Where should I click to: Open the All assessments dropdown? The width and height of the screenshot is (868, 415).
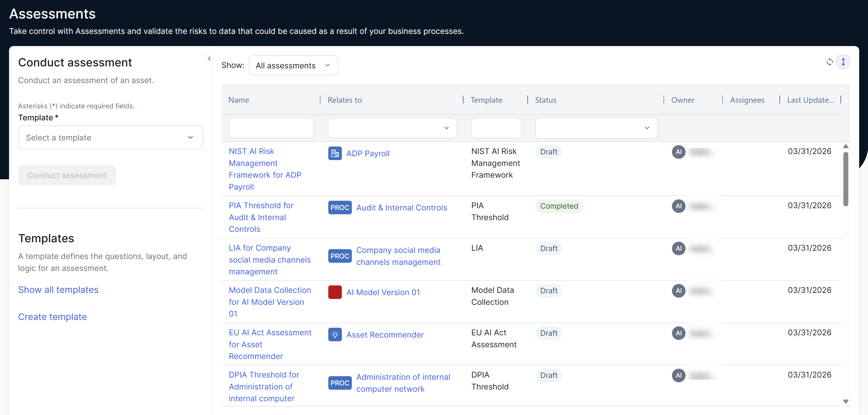pyautogui.click(x=293, y=65)
